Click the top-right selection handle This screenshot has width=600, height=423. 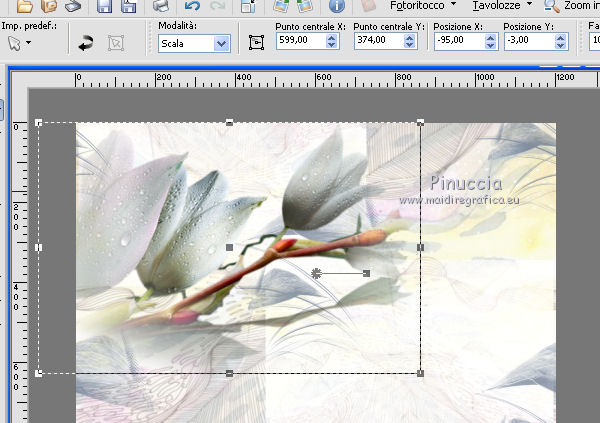click(x=420, y=122)
